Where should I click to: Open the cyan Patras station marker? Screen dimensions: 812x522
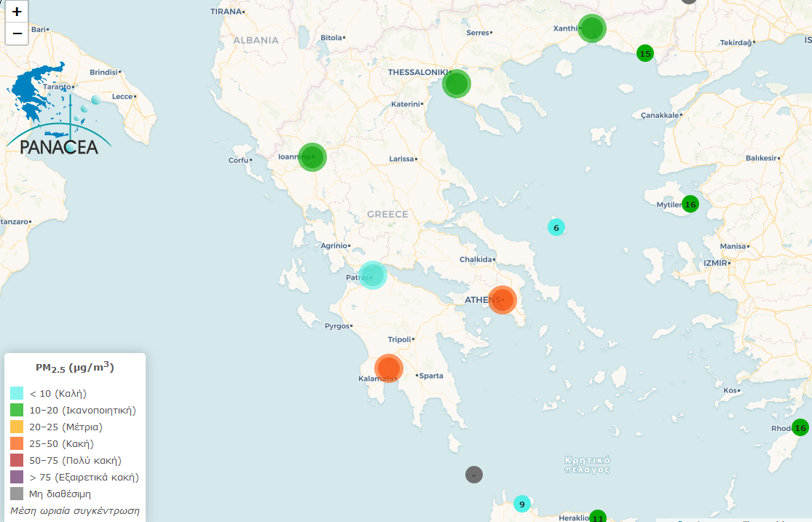tap(372, 275)
